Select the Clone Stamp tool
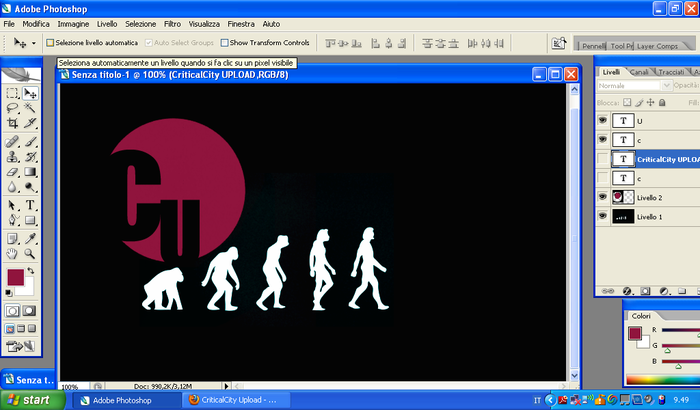 click(x=12, y=157)
